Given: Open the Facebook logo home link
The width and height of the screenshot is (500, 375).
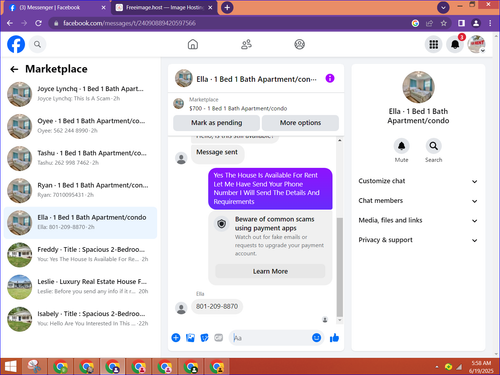Looking at the screenshot, I should coord(16,44).
